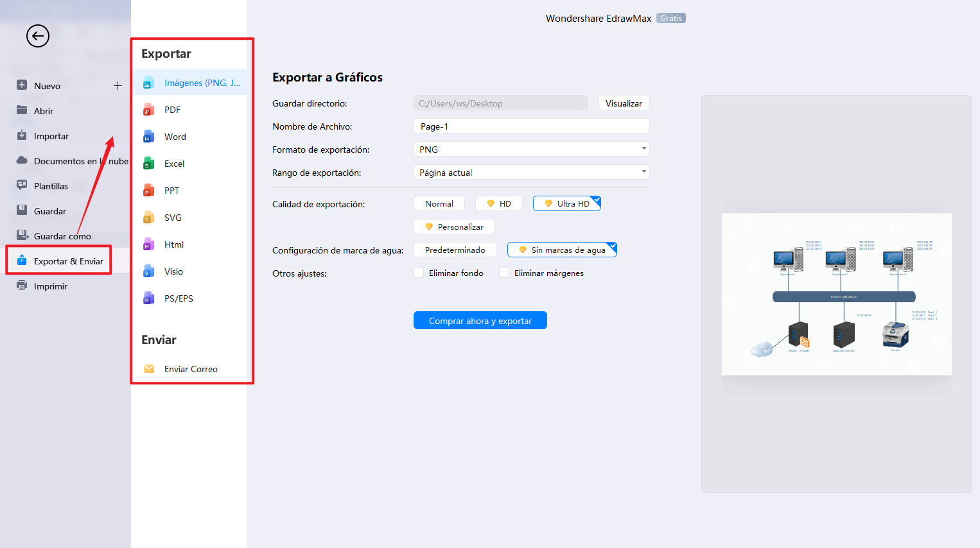Select Normal export quality
The width and height of the screenshot is (980, 548).
[x=439, y=203]
